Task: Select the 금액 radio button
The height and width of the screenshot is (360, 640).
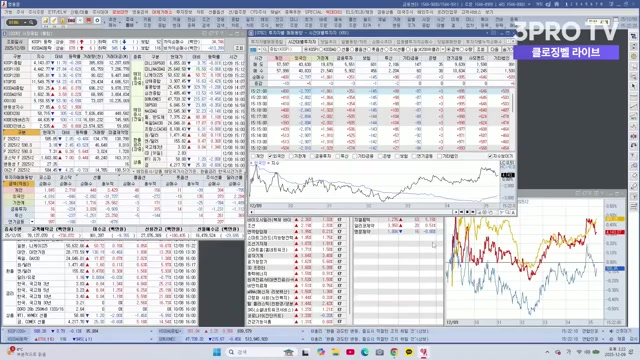Action: point(449,49)
